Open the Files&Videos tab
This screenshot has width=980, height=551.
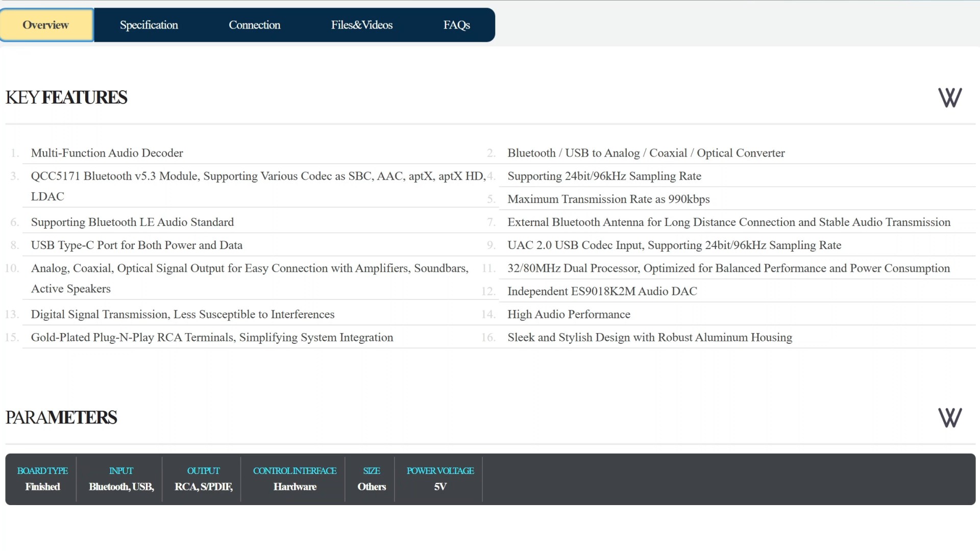tap(361, 25)
